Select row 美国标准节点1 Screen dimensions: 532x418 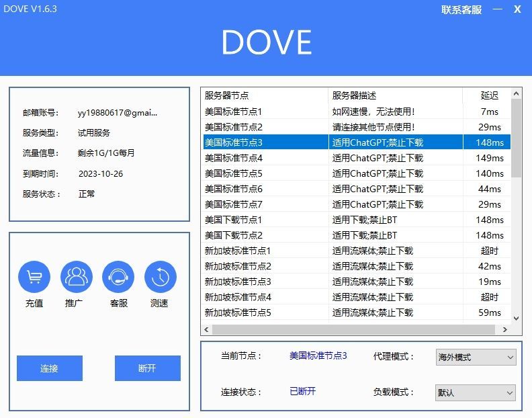click(357, 112)
